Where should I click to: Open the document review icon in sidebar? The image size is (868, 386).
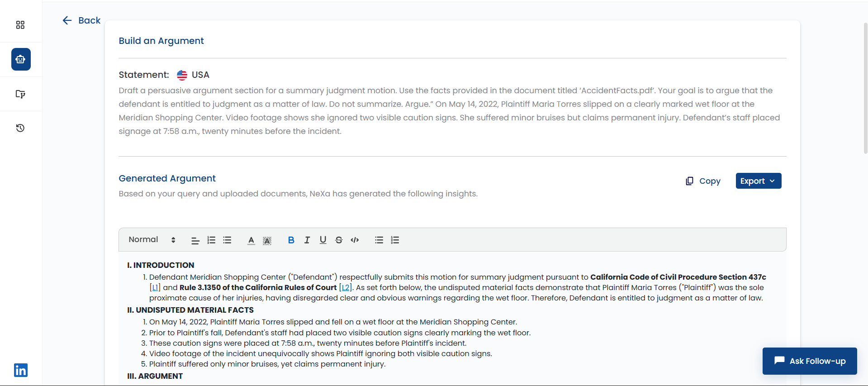[20, 94]
